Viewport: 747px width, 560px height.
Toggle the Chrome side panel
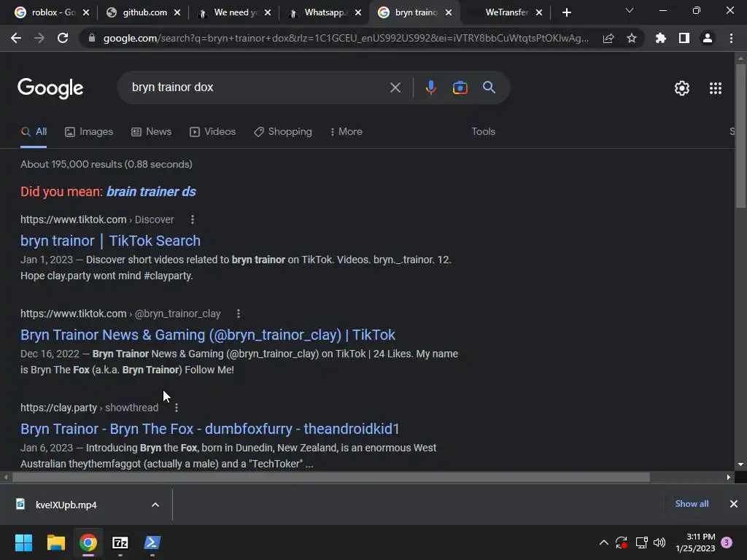point(684,38)
